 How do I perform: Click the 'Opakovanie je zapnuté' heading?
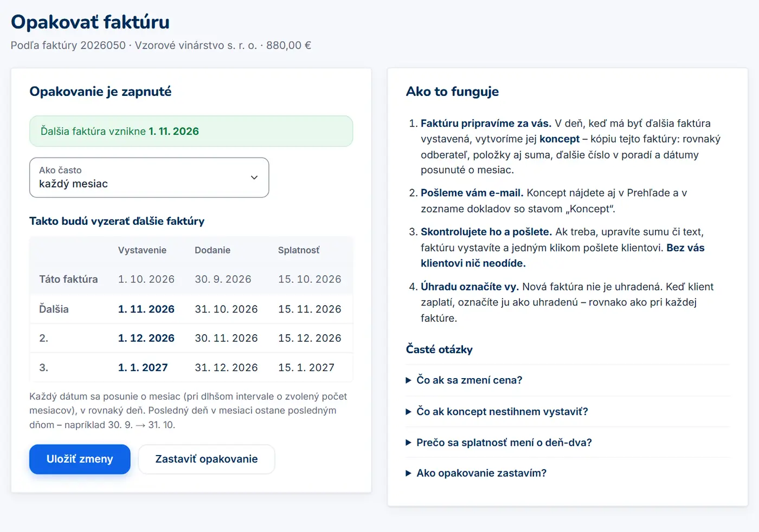tap(100, 92)
